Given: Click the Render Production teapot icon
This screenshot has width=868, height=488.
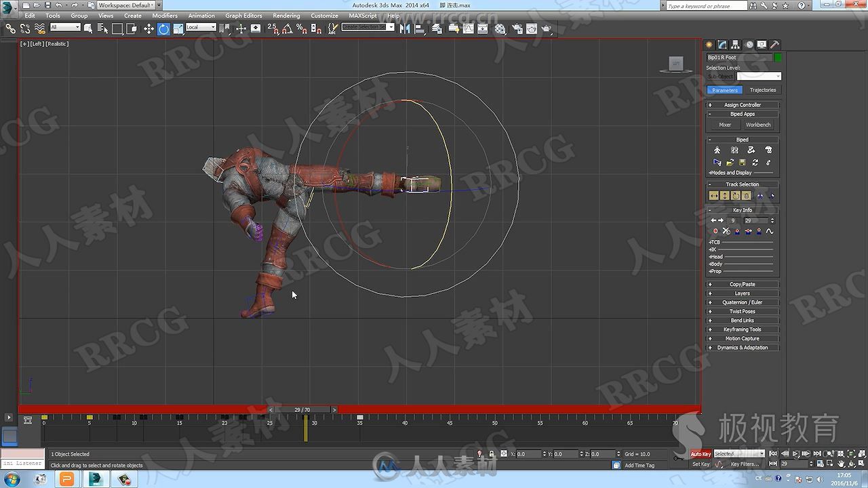Looking at the screenshot, I should (x=547, y=28).
